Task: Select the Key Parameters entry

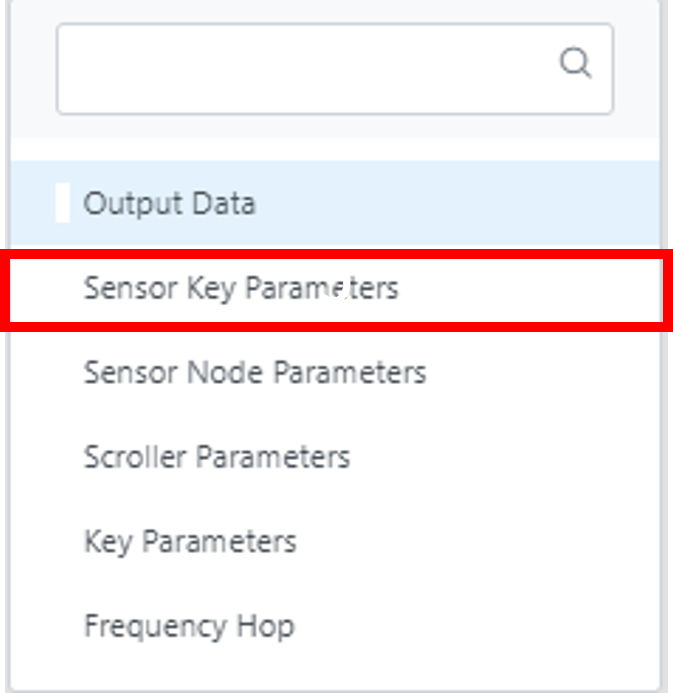Action: (x=190, y=542)
